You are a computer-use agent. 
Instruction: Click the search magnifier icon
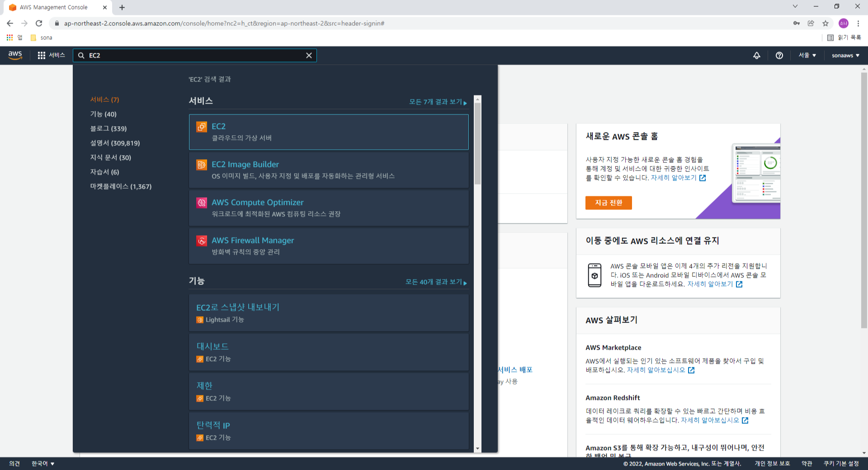coord(81,56)
